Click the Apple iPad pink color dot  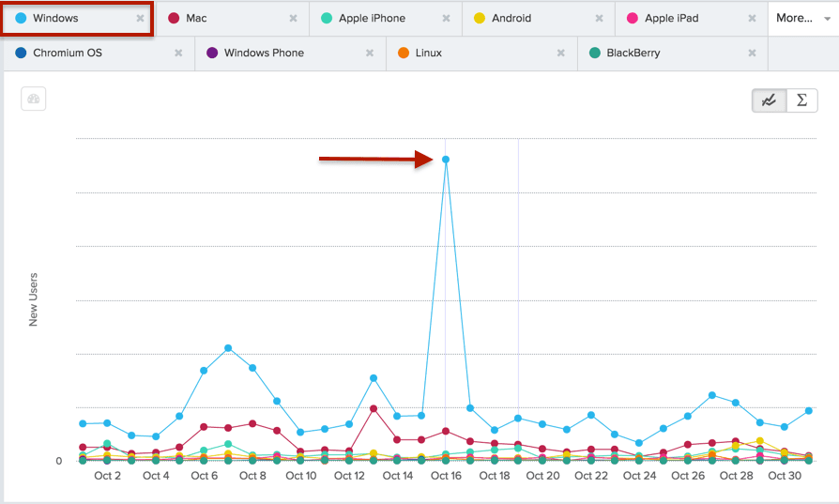(633, 18)
